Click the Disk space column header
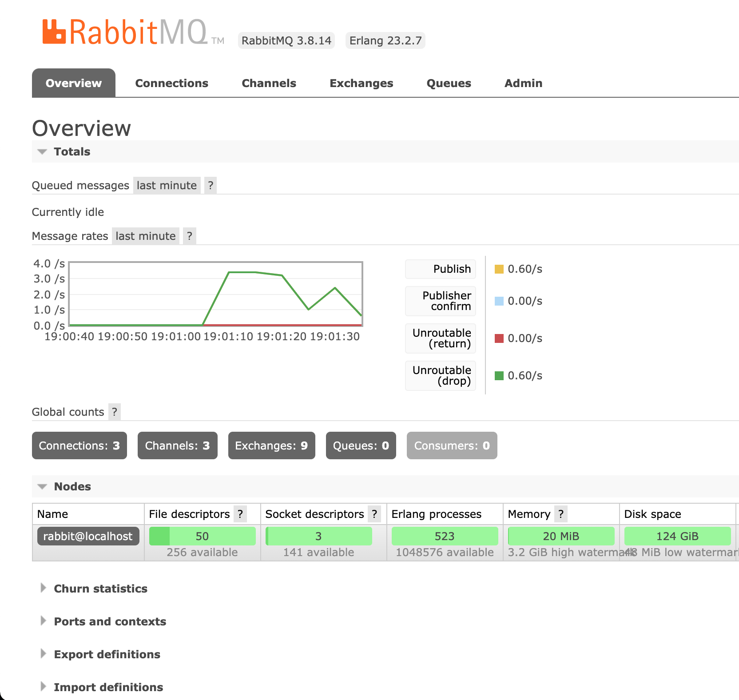The image size is (739, 700). 653,514
